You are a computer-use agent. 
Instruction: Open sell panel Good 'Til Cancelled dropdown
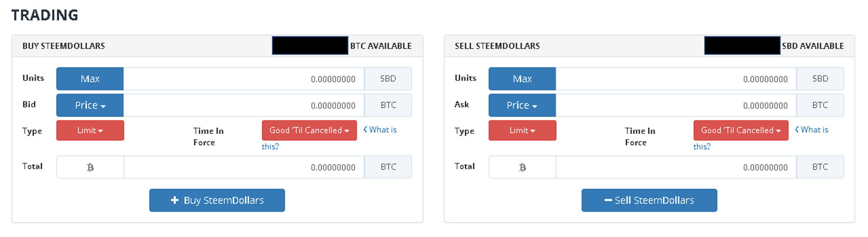pos(741,130)
